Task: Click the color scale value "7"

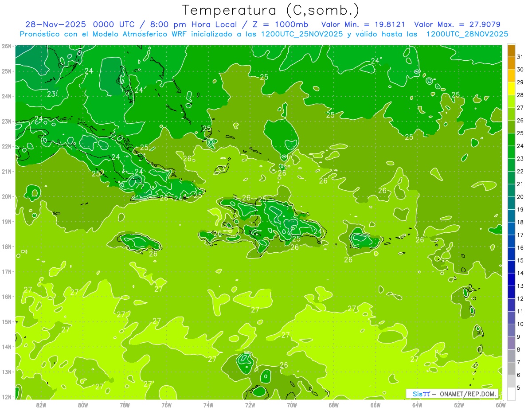Action: [519, 362]
